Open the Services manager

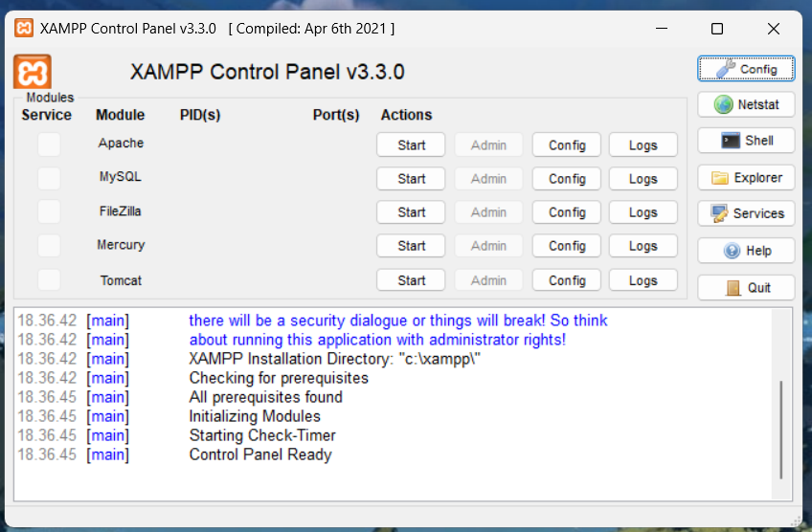pos(746,213)
